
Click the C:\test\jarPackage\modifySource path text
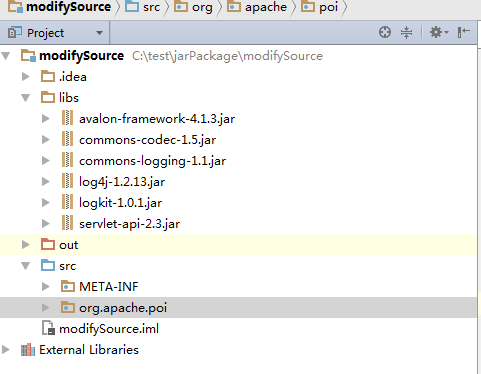(227, 56)
